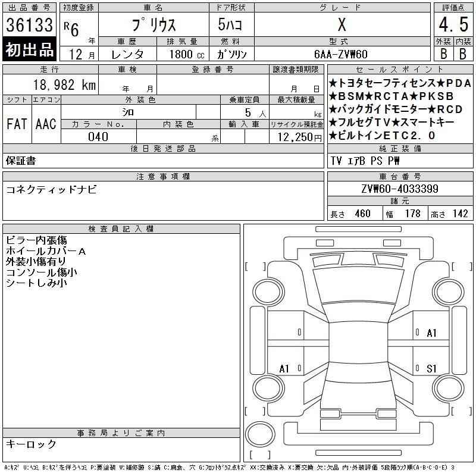Select the equipment line TV エアB PS PW
Image resolution: width=476 pixels, height=476 pixels.
[x=365, y=161]
